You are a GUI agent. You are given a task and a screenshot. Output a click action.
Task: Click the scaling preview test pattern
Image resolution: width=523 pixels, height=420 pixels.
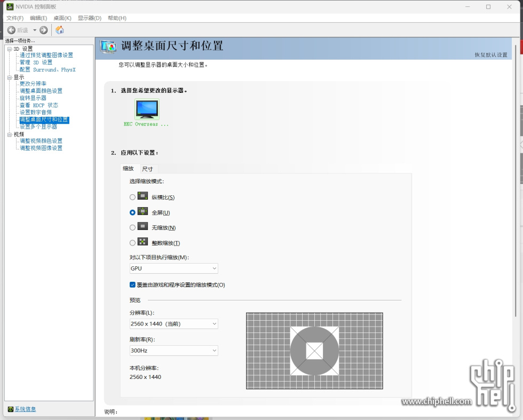[x=314, y=351]
